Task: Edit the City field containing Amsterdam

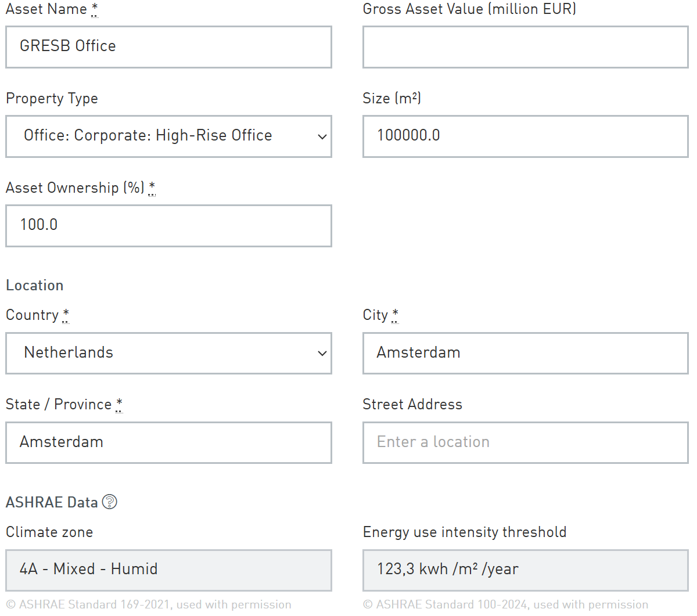Action: 525,353
